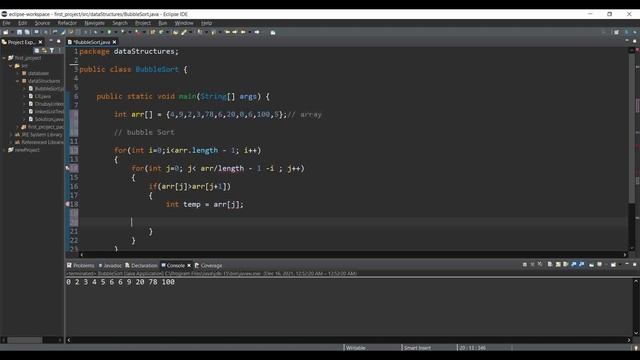Click the Pin Editor toolbar icon
Image resolution: width=640 pixels, height=360 pixels.
(273, 32)
